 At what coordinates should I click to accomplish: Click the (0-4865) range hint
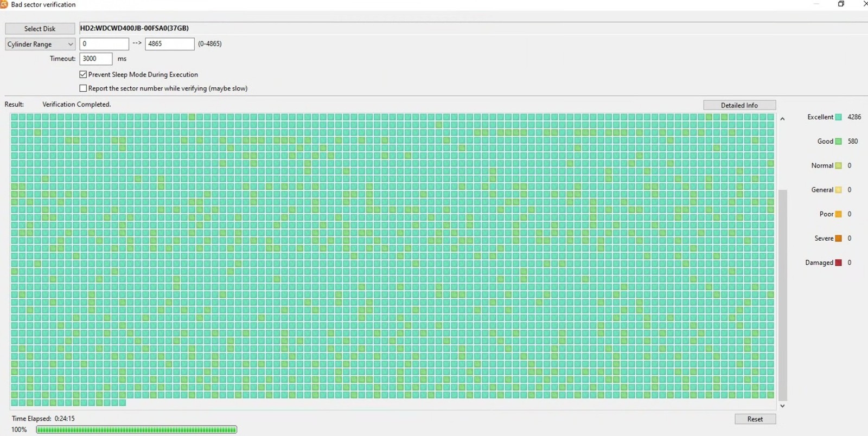coord(210,44)
